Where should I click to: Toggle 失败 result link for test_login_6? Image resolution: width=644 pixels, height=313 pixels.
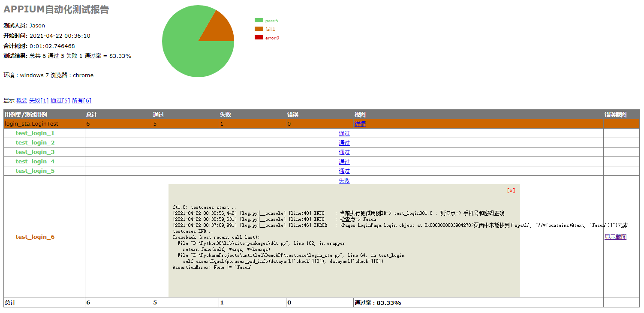coord(344,181)
